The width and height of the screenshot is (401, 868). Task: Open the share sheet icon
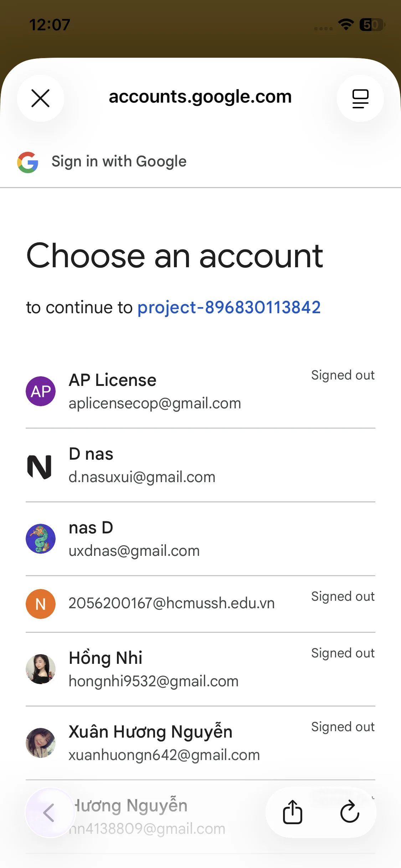pyautogui.click(x=293, y=812)
